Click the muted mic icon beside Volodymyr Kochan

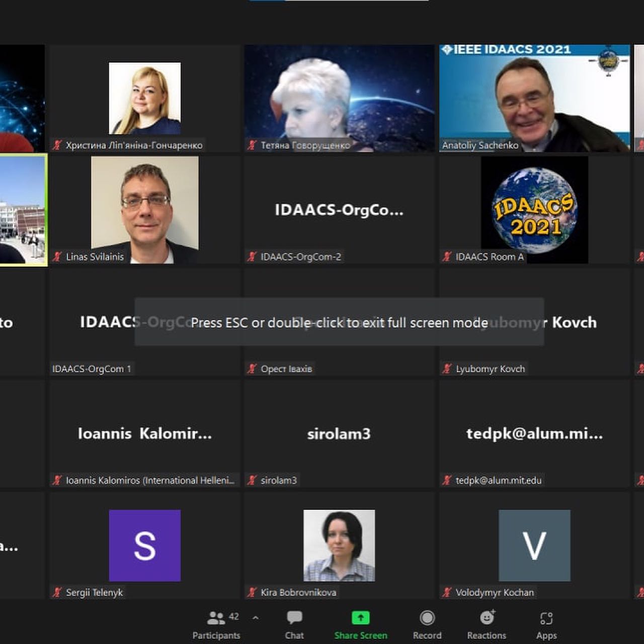(447, 592)
